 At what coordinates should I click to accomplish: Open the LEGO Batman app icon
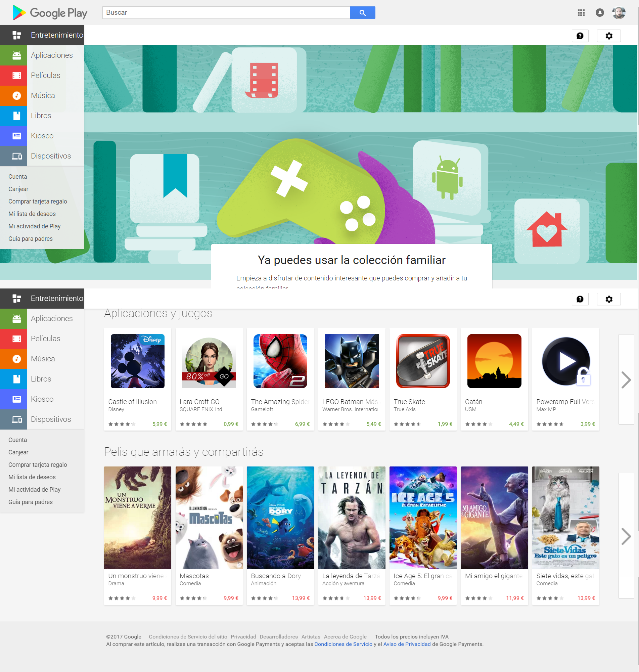coord(352,361)
